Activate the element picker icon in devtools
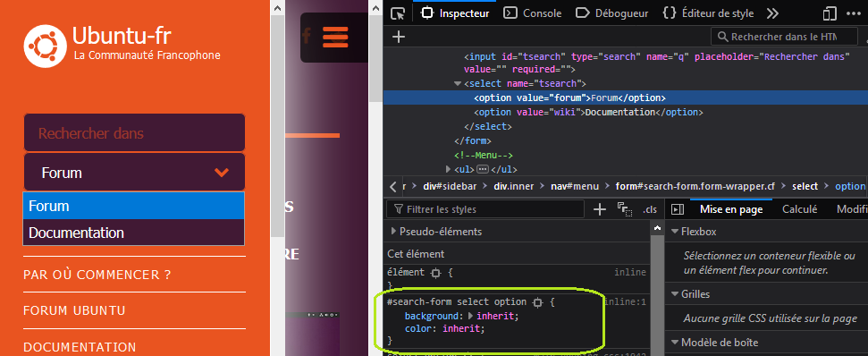This screenshot has height=356, width=868. [x=398, y=13]
